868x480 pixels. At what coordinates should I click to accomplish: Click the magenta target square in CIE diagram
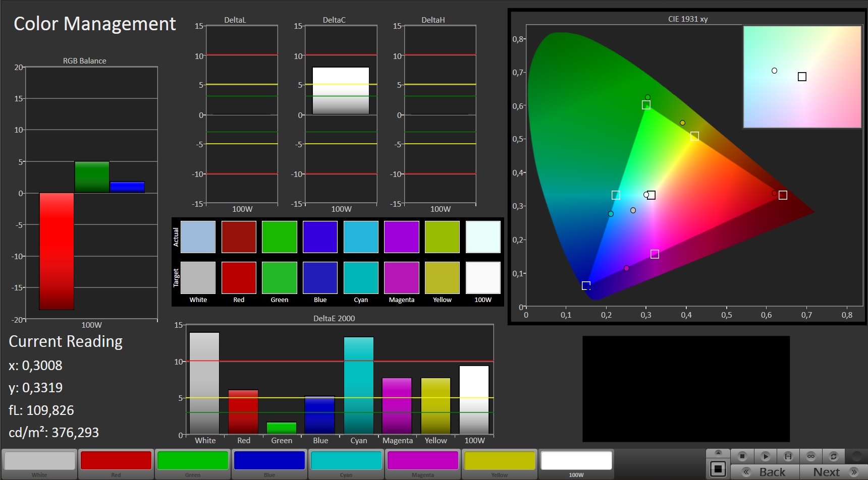[655, 254]
